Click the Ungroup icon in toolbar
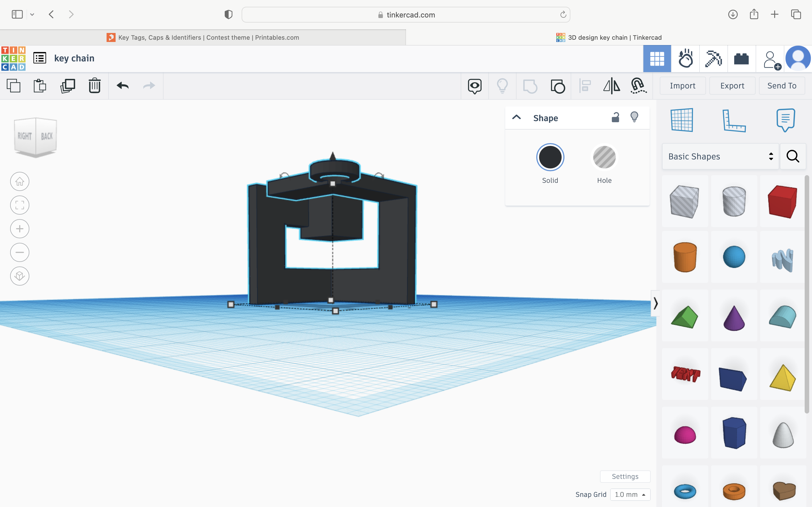Screen dimensions: 812x507 point(558,86)
